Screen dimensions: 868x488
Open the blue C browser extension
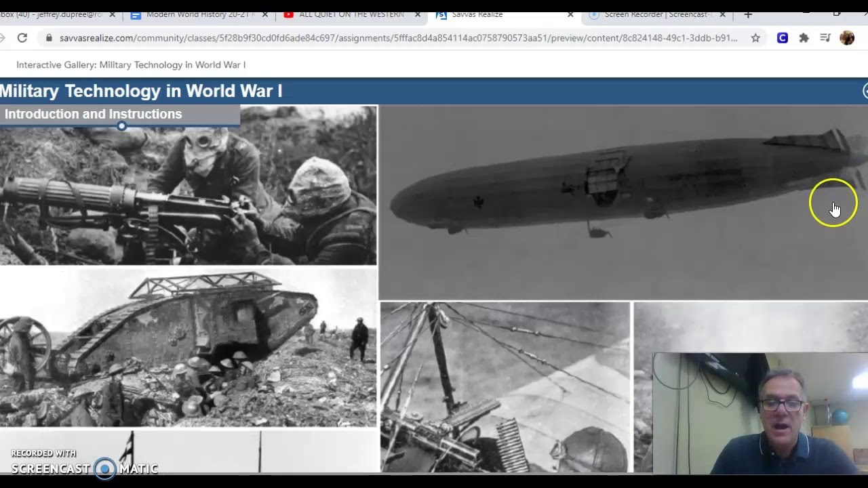(x=783, y=38)
